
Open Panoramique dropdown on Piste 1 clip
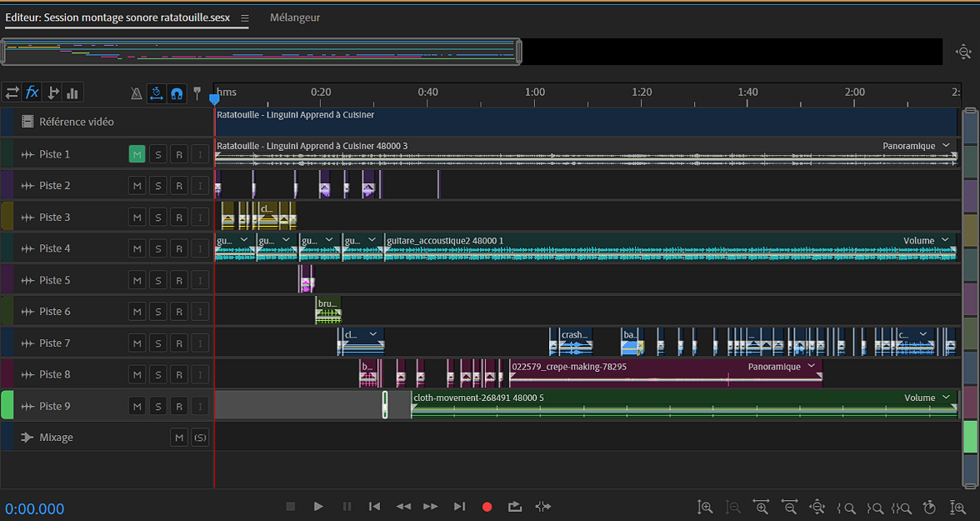(946, 146)
